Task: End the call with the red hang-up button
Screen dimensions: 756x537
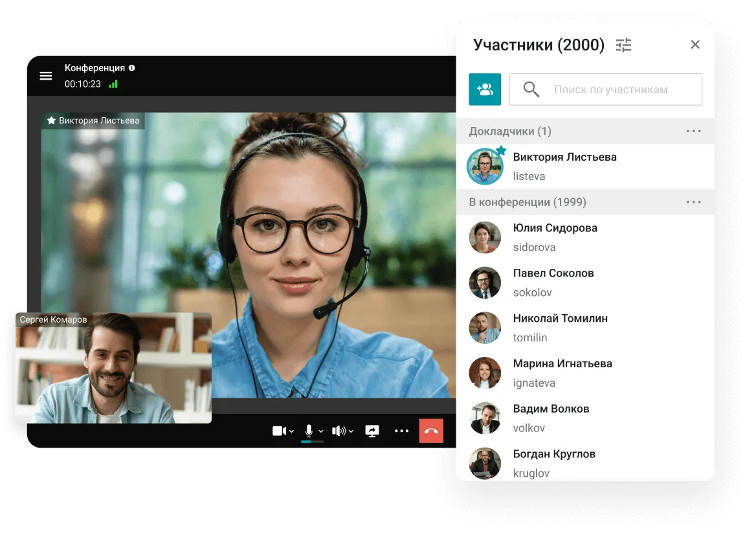Action: 431,430
